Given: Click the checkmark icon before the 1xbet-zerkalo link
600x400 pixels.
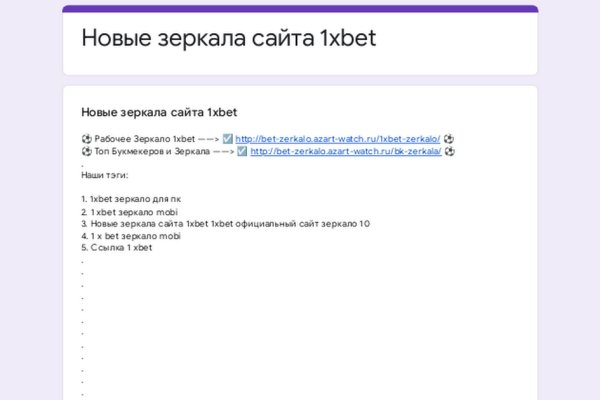Looking at the screenshot, I should tap(227, 139).
